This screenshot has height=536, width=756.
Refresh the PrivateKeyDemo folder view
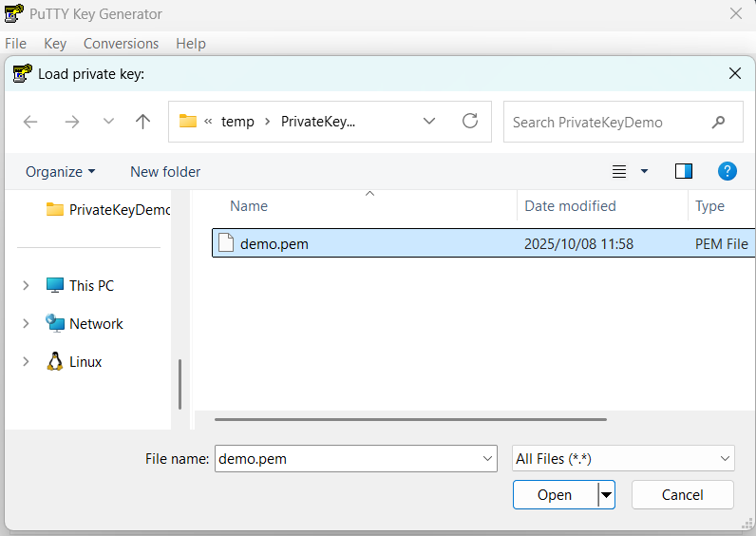(469, 122)
